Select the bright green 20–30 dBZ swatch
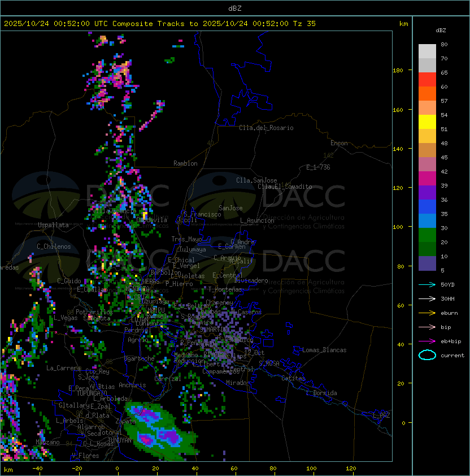470x476 pixels. [x=427, y=235]
